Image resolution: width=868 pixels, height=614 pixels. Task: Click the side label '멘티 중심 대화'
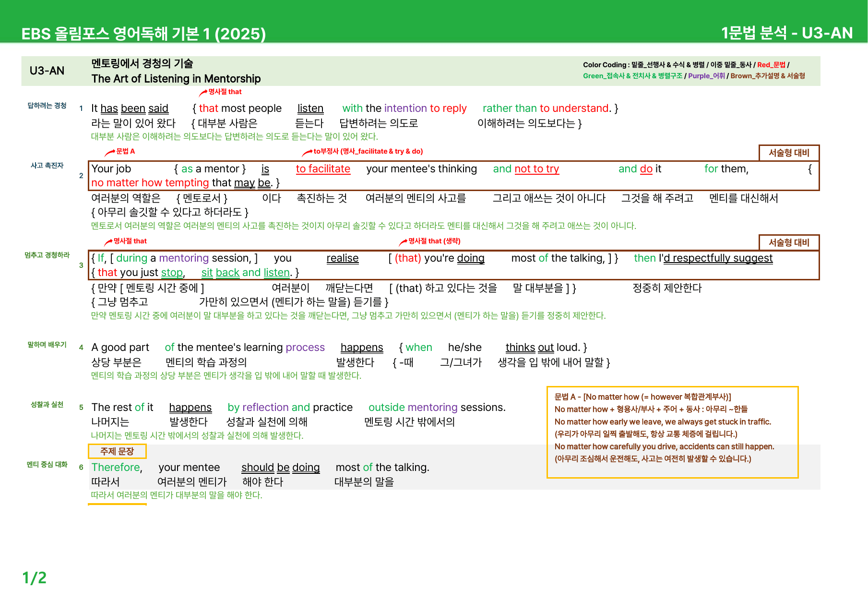pyautogui.click(x=47, y=465)
